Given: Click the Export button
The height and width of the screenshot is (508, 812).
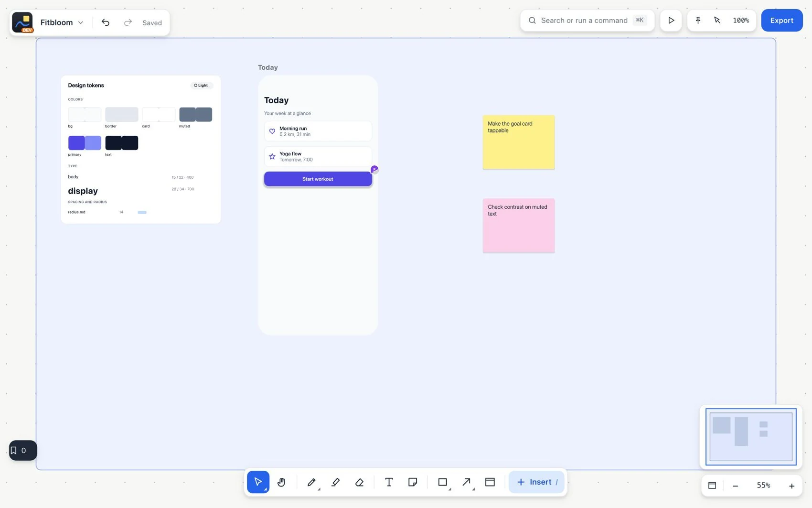Looking at the screenshot, I should [x=782, y=20].
